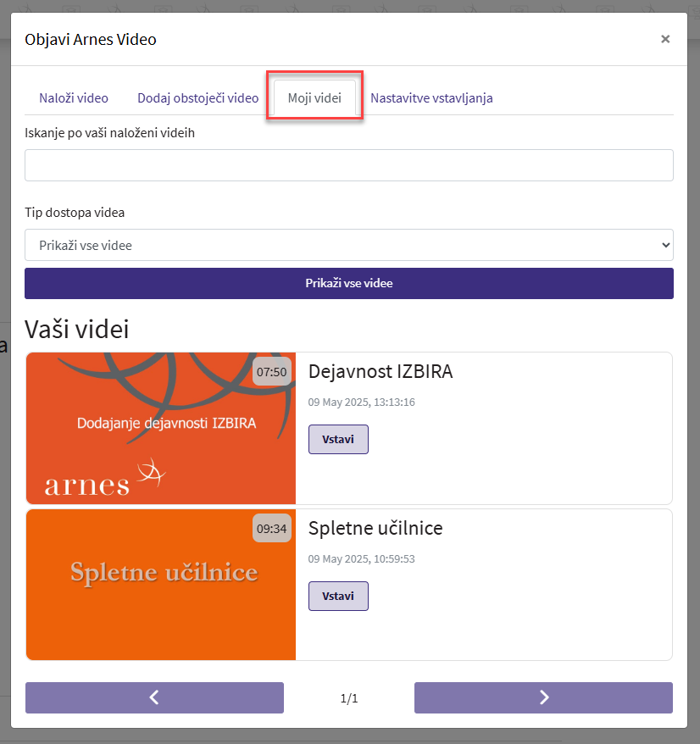Open the Spletne učilnice video title
The width and height of the screenshot is (700, 744).
pos(375,528)
